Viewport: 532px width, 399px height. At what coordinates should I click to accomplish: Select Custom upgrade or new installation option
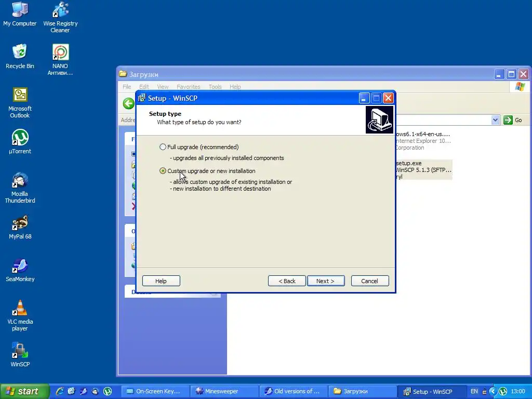pyautogui.click(x=163, y=170)
